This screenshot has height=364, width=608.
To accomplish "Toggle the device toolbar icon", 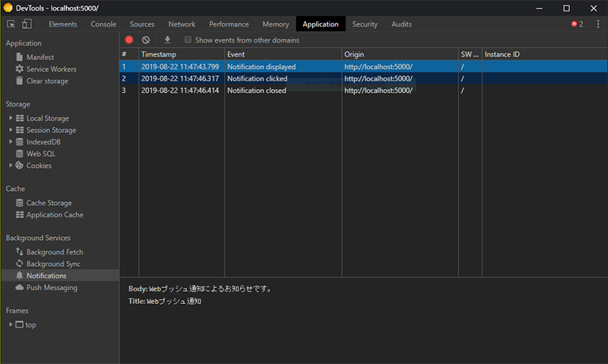I will click(27, 24).
